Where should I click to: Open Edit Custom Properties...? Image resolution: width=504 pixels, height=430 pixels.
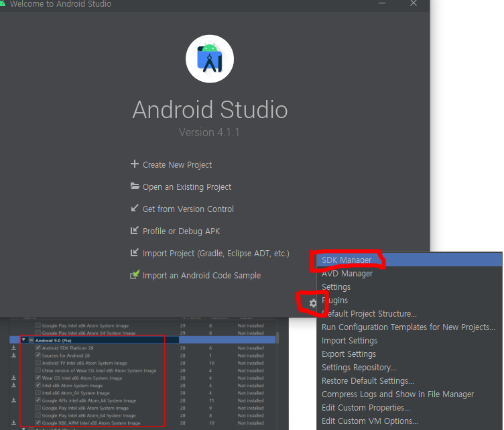409,408
